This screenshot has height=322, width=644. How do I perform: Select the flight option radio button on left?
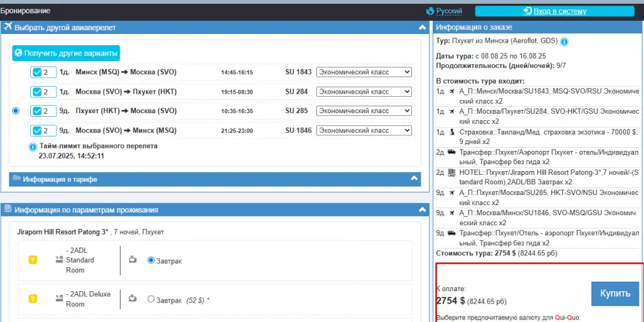pos(16,111)
